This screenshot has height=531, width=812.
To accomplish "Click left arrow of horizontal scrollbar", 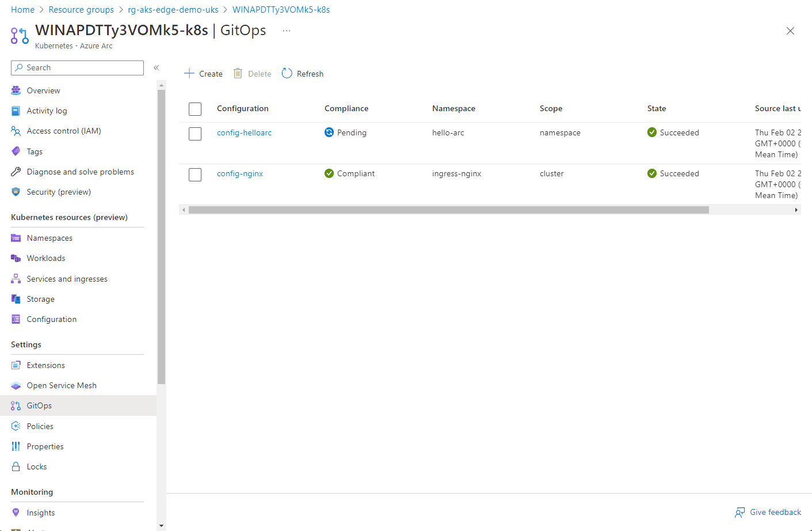I will pos(184,210).
